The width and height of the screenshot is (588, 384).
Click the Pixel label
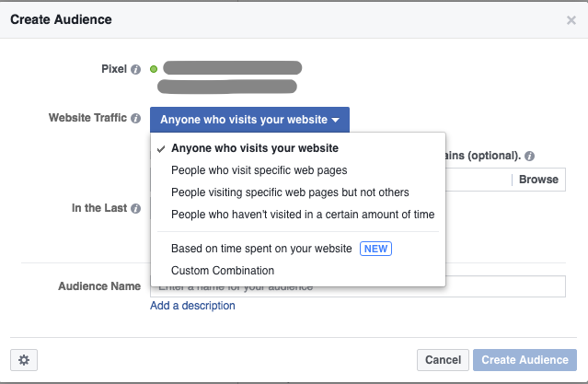[114, 69]
